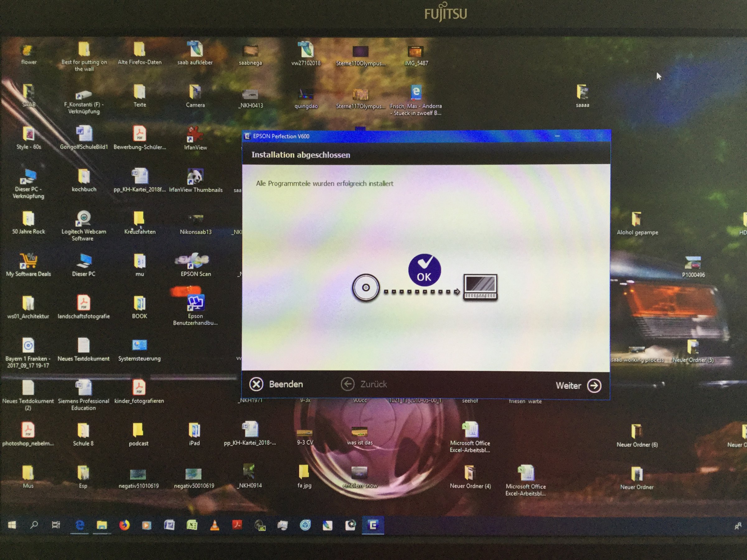Viewport: 747px width, 560px height.
Task: Select the flower desktop icon
Action: pyautogui.click(x=28, y=54)
